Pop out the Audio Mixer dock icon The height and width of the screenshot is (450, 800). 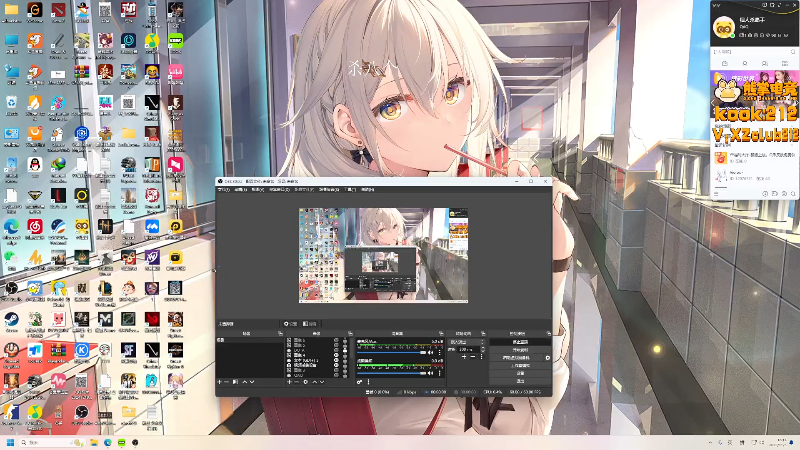tap(441, 334)
